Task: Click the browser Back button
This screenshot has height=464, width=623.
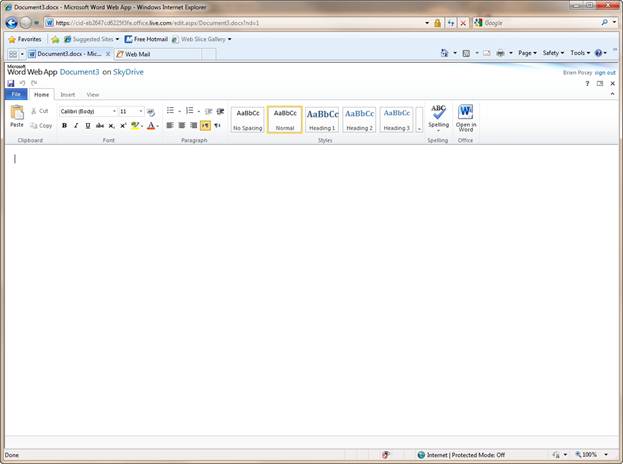Action: [12, 23]
